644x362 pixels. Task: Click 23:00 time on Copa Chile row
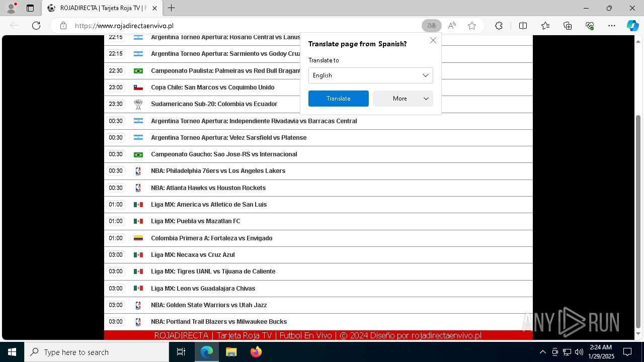click(116, 87)
